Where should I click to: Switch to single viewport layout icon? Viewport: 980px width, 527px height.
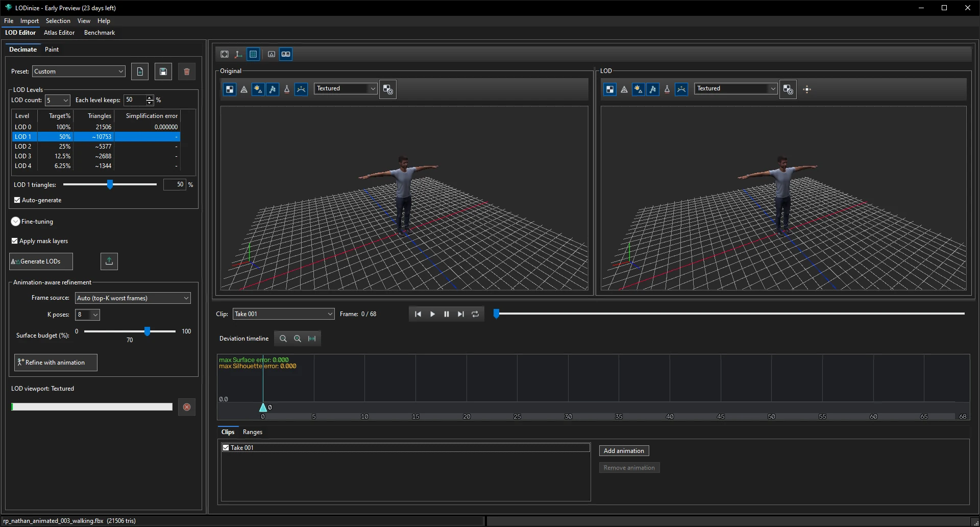pyautogui.click(x=272, y=54)
